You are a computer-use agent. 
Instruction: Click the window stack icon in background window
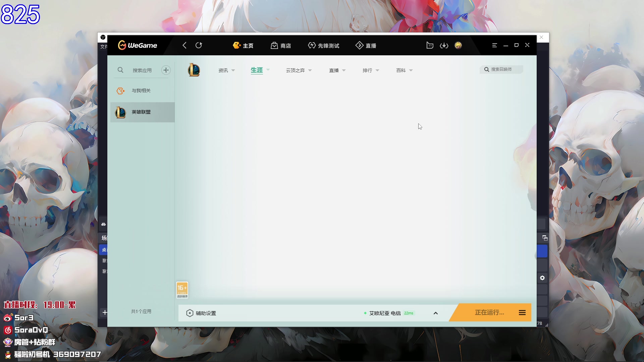click(x=545, y=238)
